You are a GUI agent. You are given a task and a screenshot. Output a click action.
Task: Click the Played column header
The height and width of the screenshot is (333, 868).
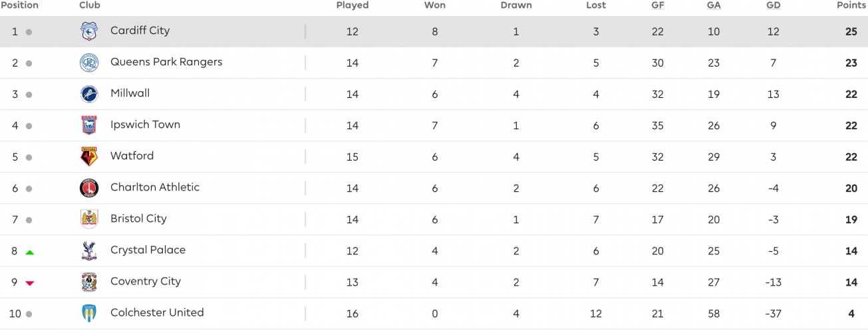(353, 5)
